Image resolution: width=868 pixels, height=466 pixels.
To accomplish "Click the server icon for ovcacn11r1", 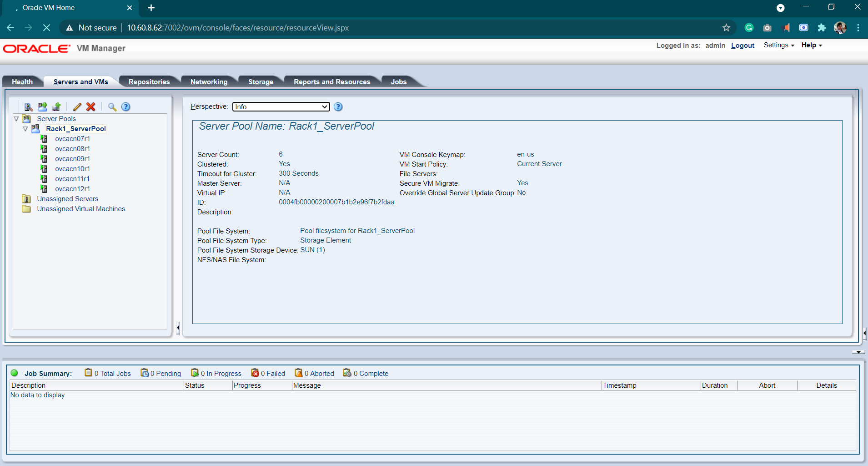I will pyautogui.click(x=44, y=179).
